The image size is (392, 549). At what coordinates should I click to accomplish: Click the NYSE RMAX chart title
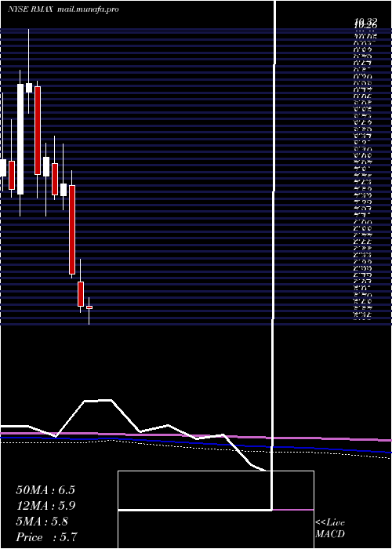(x=30, y=9)
